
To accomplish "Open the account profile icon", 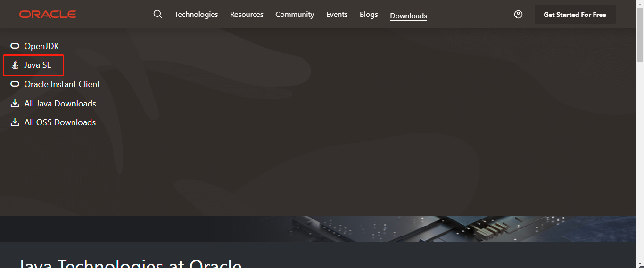I will pos(518,14).
